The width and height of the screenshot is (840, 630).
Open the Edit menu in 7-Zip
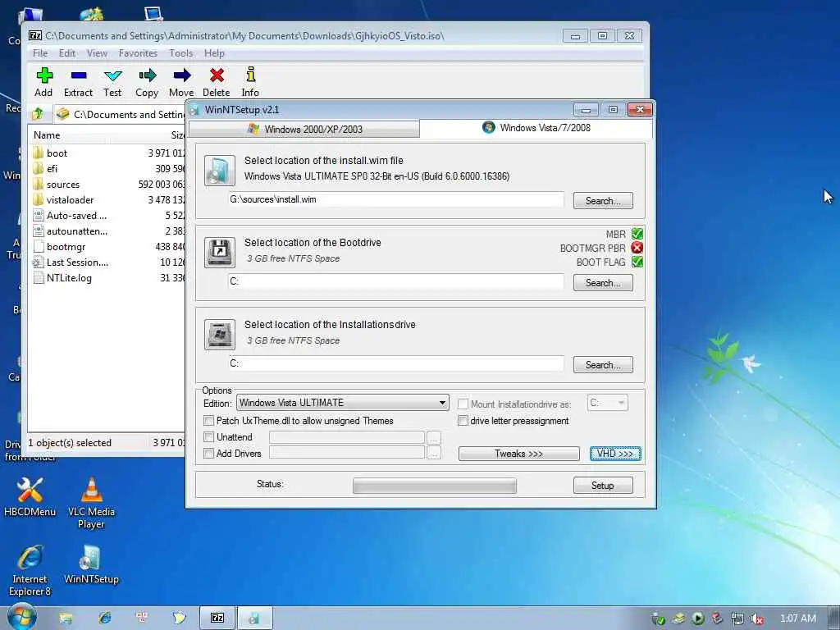67,53
